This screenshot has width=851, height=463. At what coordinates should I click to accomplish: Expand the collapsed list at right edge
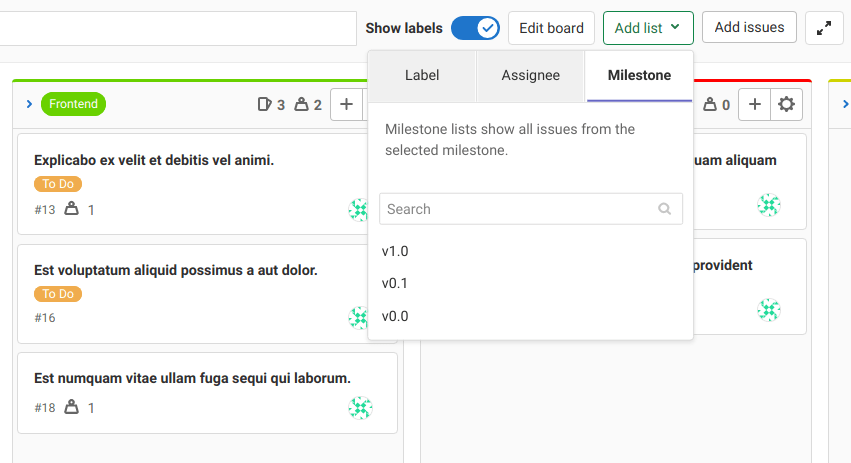[x=845, y=104]
